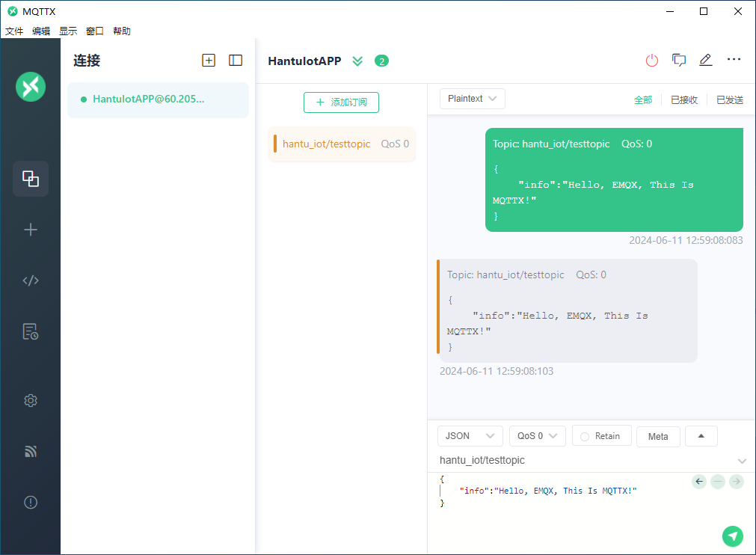The height and width of the screenshot is (555, 756).
Task: Send message with green paper plane button
Action: pos(732,536)
